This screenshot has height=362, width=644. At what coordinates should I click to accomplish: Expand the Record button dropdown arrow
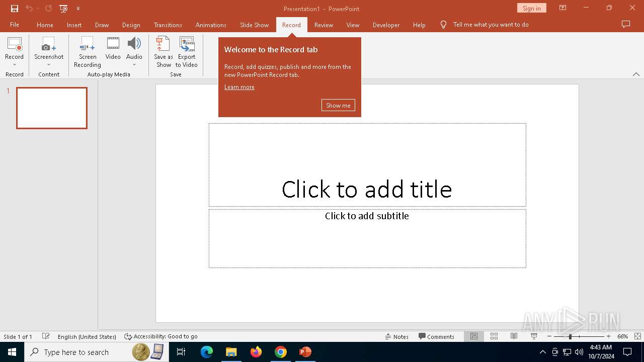point(14,64)
